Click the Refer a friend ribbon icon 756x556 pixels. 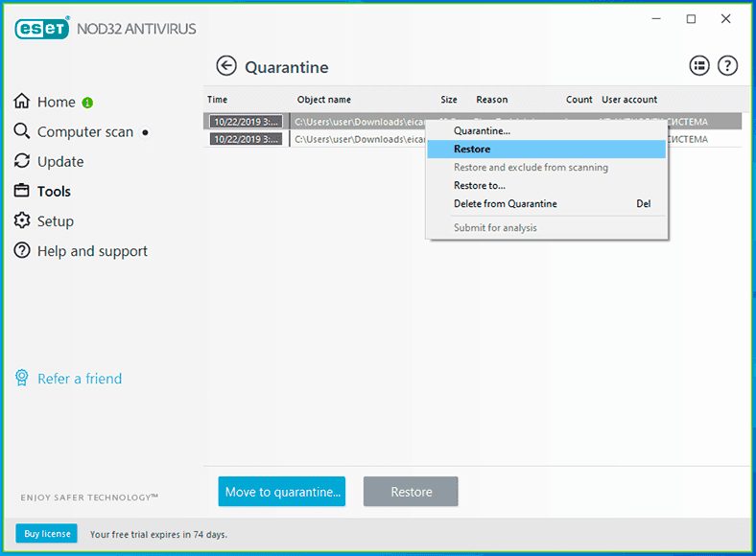click(x=22, y=378)
